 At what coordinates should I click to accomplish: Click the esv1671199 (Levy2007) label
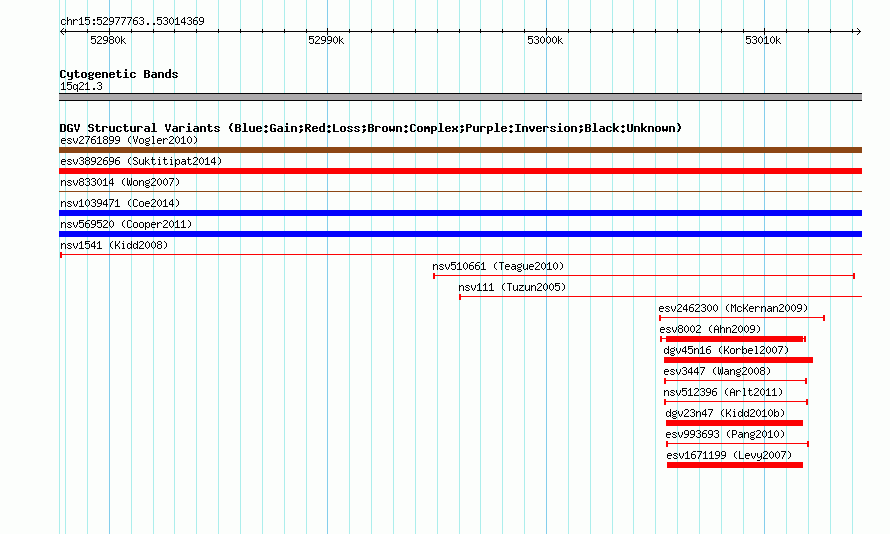point(729,455)
